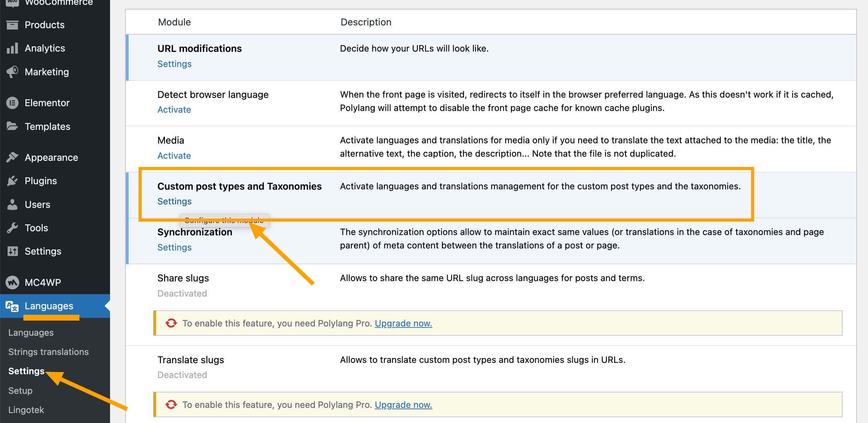Open the Strings translations submenu entry
The height and width of the screenshot is (423, 868).
click(x=48, y=352)
